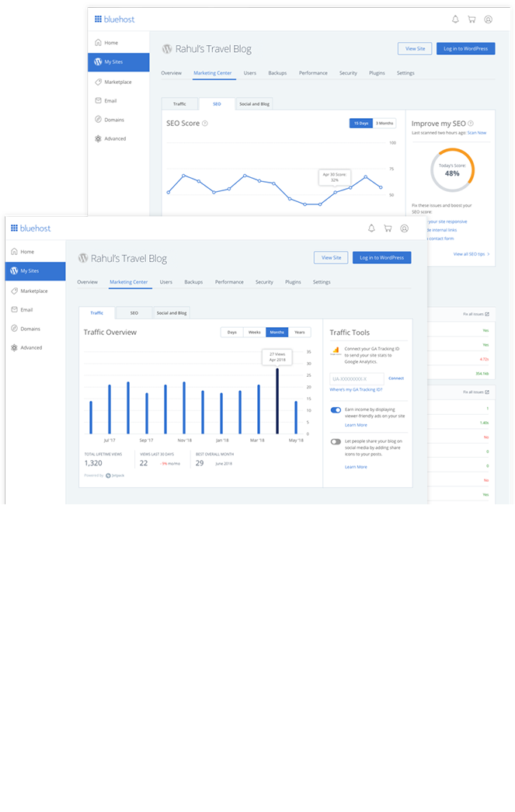Enable the social media share icons toggle
Screen dimensions: 515x812
336,441
